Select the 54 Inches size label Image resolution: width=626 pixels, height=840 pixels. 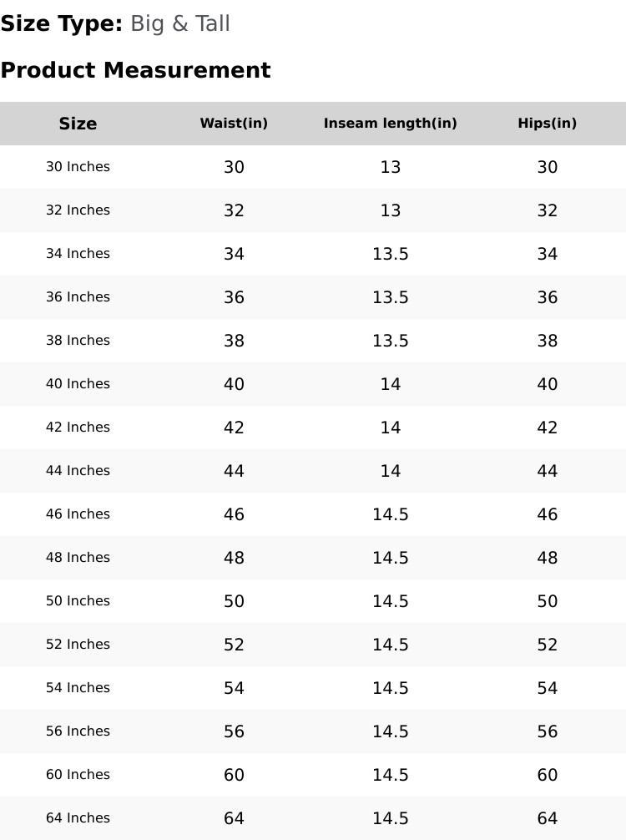point(78,688)
